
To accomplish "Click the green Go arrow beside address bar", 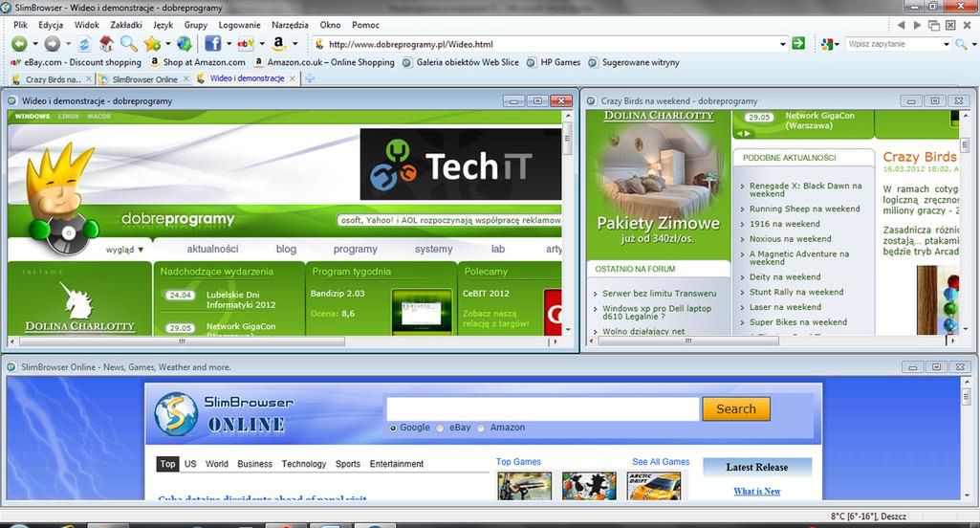I will coord(798,43).
